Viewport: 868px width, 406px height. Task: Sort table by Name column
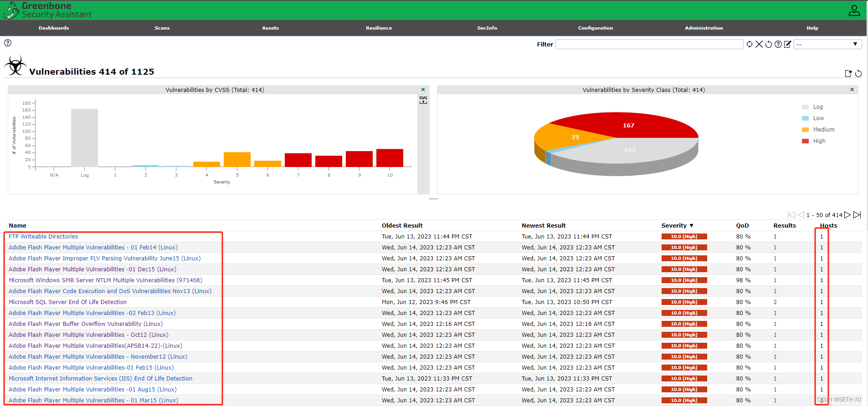(x=17, y=225)
